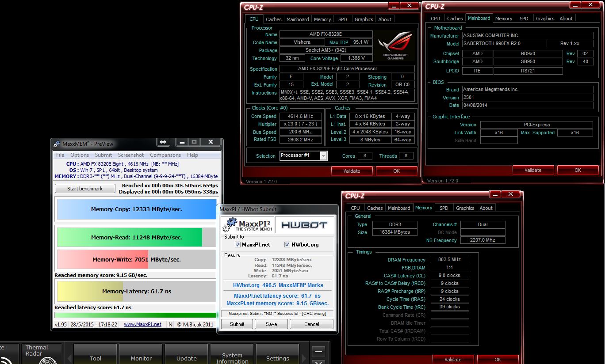The height and width of the screenshot is (364, 605).
Task: Click the Republic of Gamers logo in CPU-Z
Action: point(395,45)
